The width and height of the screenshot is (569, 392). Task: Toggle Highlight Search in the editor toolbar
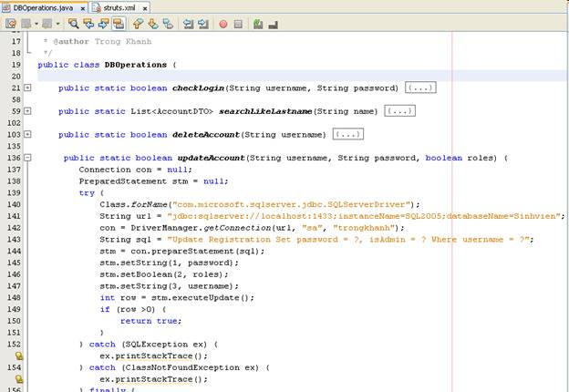tap(119, 24)
